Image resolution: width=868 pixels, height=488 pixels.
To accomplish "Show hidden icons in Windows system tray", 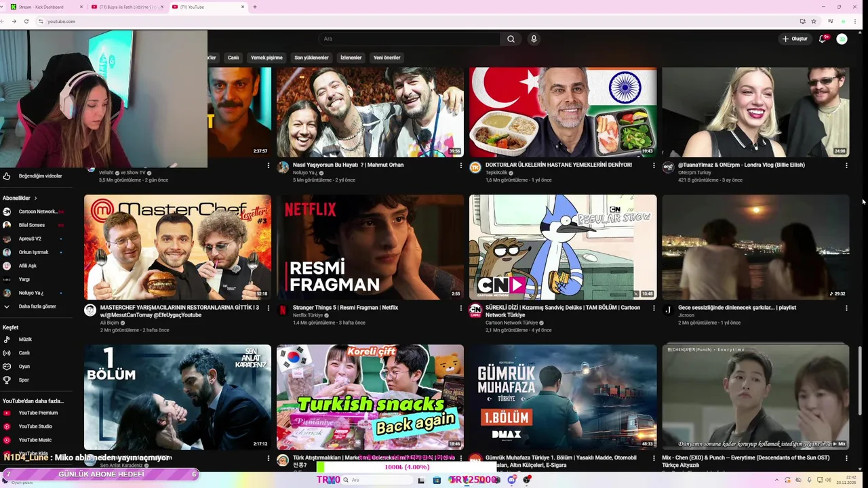I will click(x=777, y=480).
